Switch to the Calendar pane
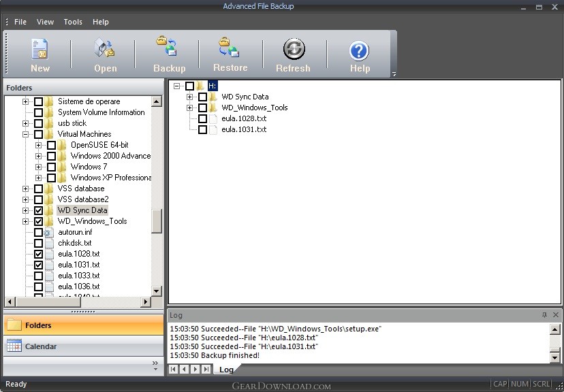564x392 pixels. click(84, 346)
